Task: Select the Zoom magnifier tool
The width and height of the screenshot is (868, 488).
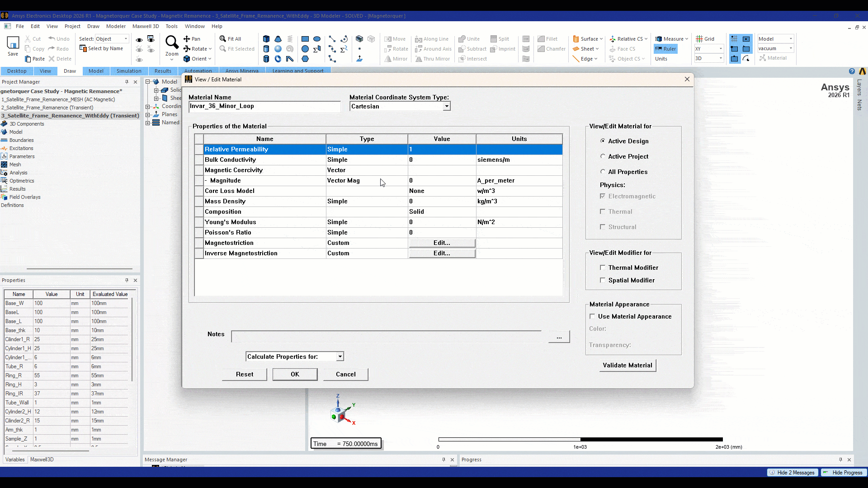Action: click(172, 42)
